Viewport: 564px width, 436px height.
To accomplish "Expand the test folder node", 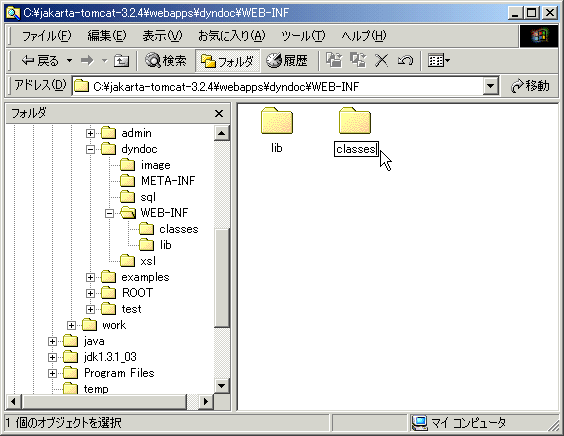I will [x=90, y=309].
